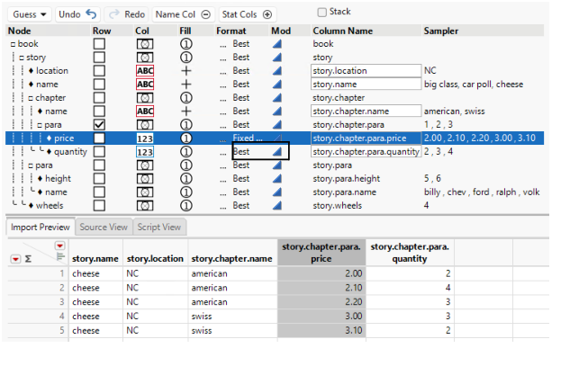Switch to Script View tab

(x=159, y=228)
